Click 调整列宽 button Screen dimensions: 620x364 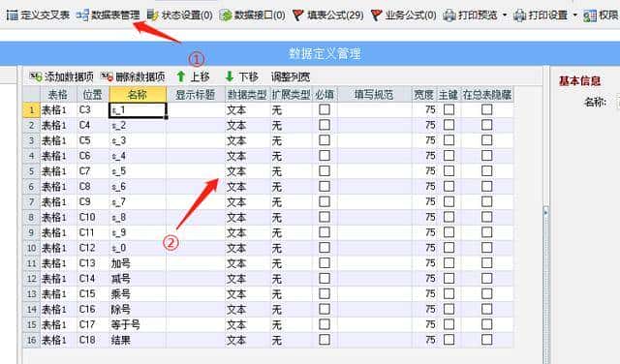click(x=291, y=76)
